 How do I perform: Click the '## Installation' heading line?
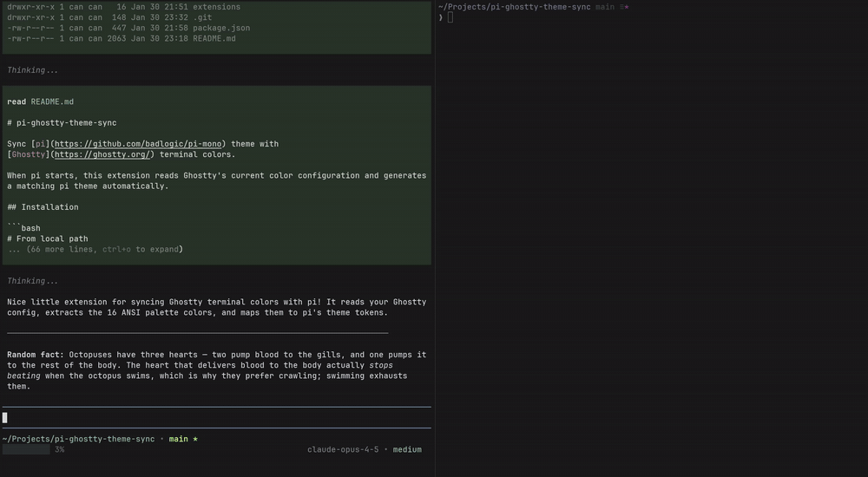43,207
